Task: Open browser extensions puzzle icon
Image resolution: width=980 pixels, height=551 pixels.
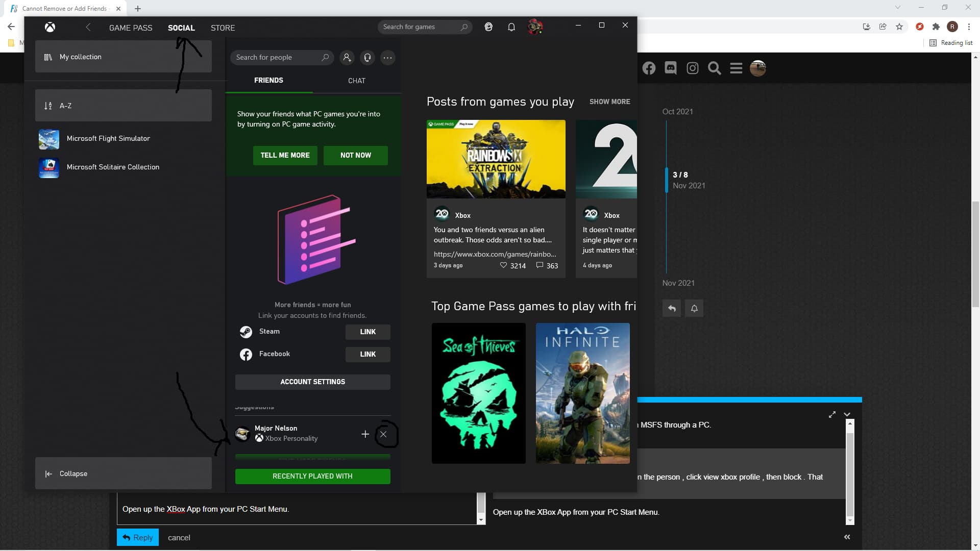Action: pyautogui.click(x=936, y=27)
